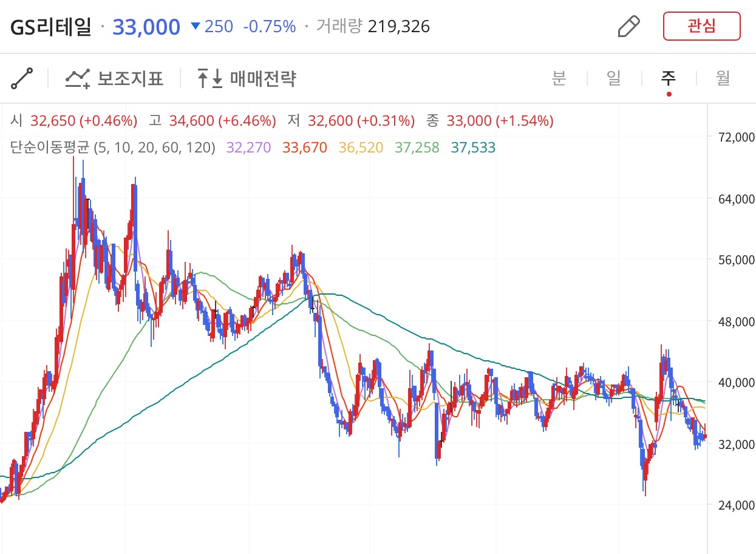Click the red 10-period MA value 33,670

pyautogui.click(x=305, y=148)
